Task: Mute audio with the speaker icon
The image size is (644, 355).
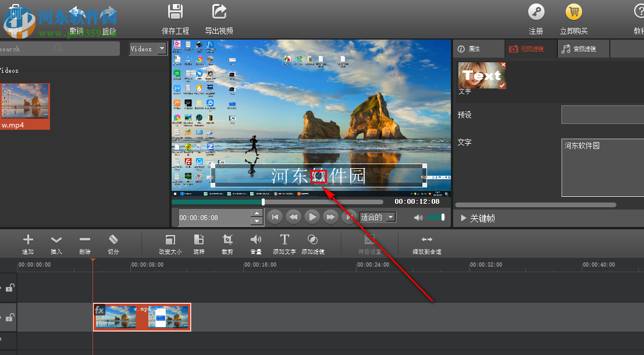Action: pos(419,216)
